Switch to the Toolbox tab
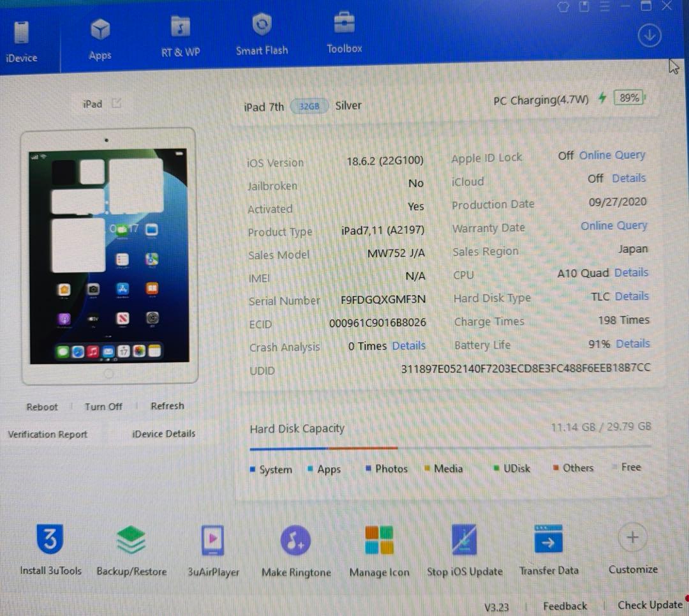 coord(344,32)
